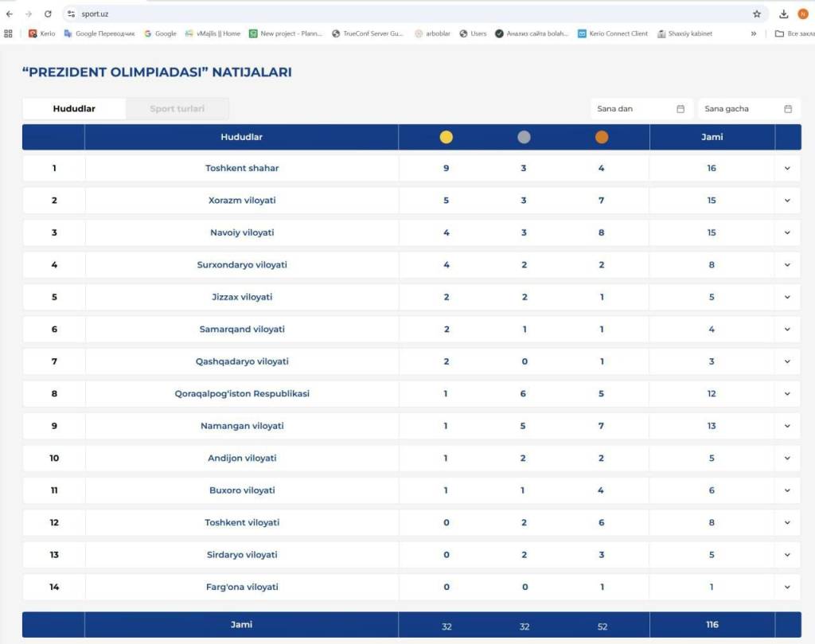
Task: Open calendar icon in Sana gacha field
Action: (x=788, y=109)
